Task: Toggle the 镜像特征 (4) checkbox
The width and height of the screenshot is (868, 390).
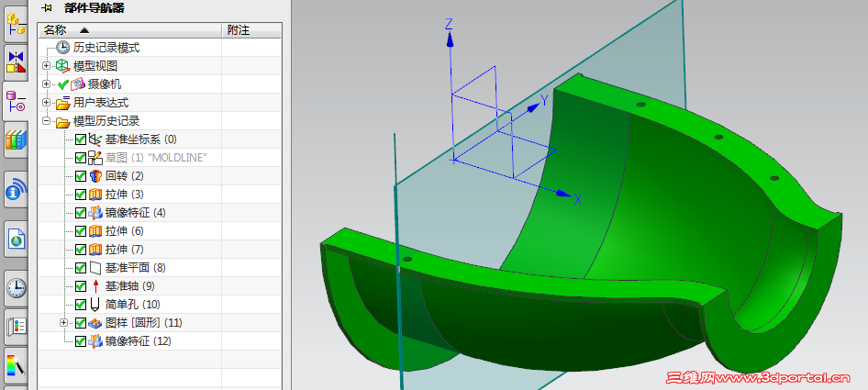Action: [80, 213]
